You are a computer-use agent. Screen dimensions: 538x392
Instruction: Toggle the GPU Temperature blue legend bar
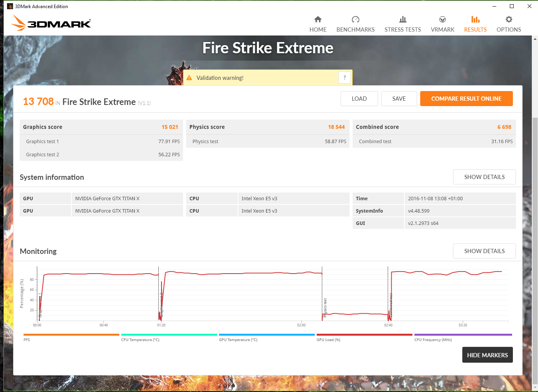click(267, 335)
